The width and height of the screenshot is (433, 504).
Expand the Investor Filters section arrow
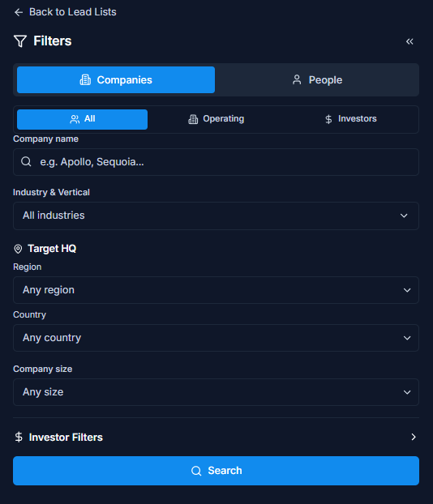(414, 437)
